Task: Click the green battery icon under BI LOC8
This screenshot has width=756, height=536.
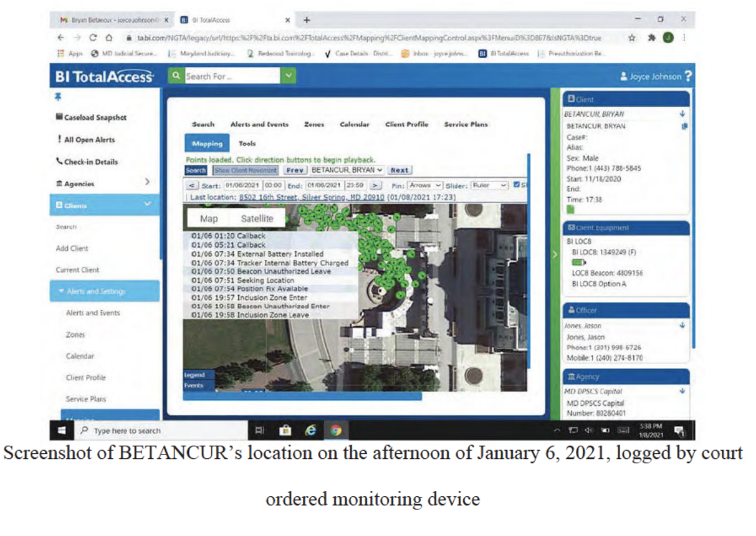Action: (578, 263)
